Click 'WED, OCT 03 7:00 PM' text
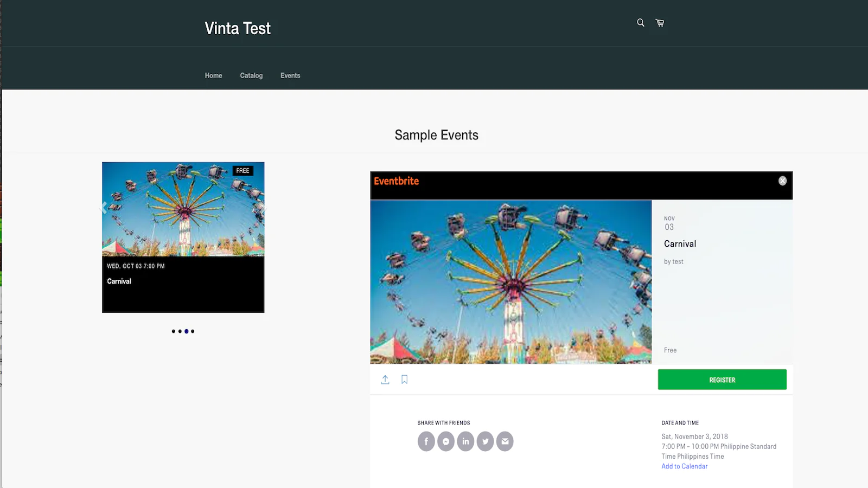 coord(136,266)
